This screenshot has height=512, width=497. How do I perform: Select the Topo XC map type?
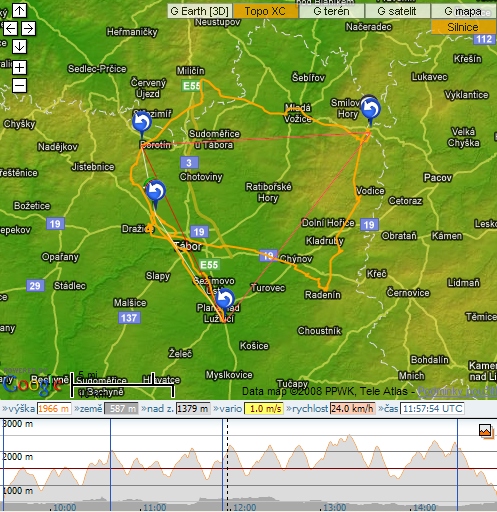[265, 11]
